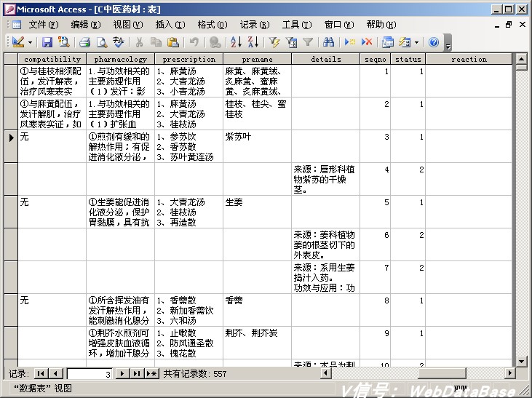Open the View icon's dropdown arrow

click(30, 42)
